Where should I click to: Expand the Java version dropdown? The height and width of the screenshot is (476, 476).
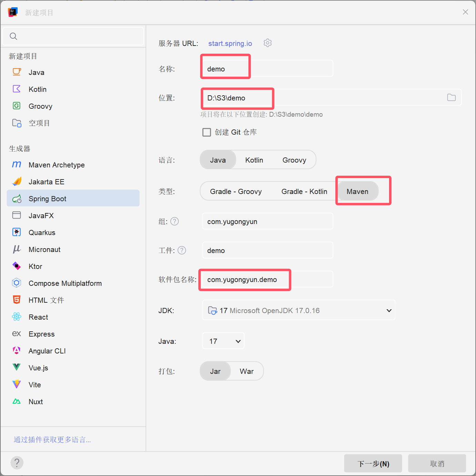click(x=223, y=341)
